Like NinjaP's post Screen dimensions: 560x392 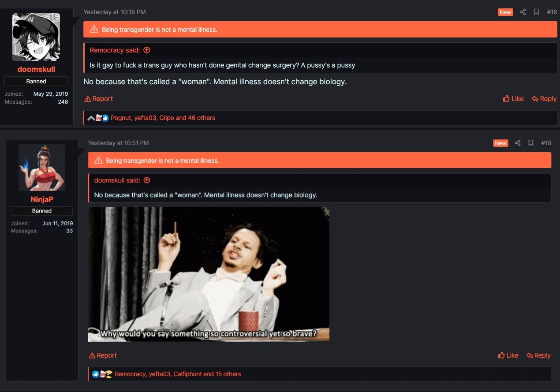pyautogui.click(x=508, y=355)
